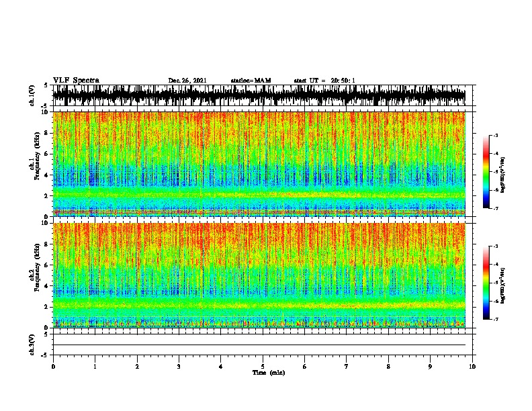The width and height of the screenshot is (532, 411).
Task: Click the "6" kHz tick of ch.2 spectrogram
Action: click(x=46, y=265)
